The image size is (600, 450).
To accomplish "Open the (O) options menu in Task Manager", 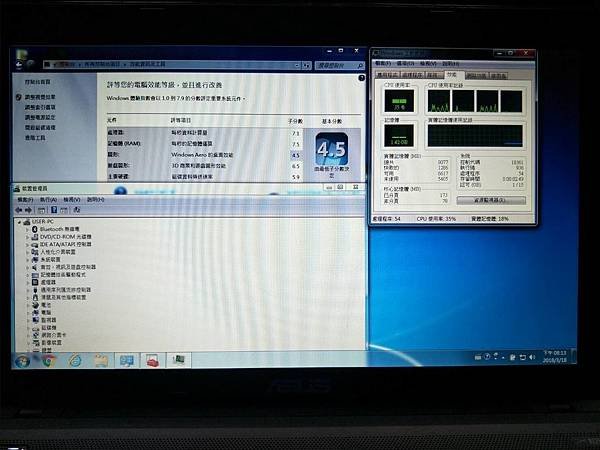I will (x=405, y=63).
